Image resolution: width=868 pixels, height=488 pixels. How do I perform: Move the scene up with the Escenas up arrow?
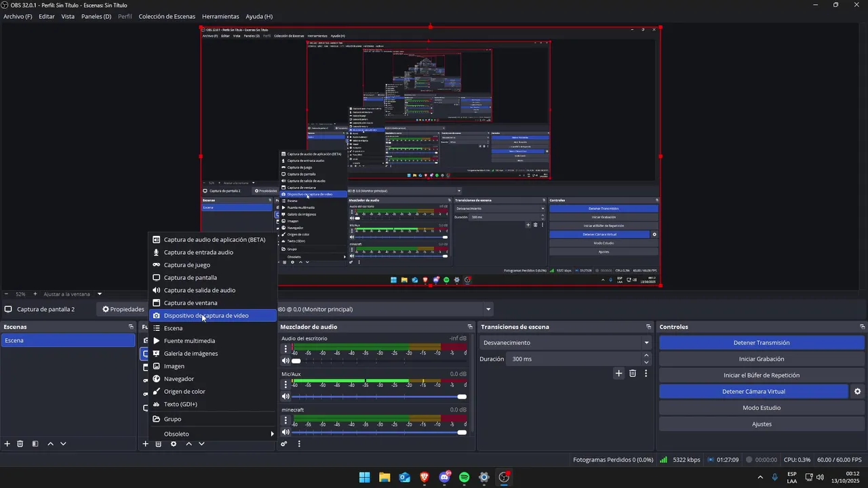coord(50,444)
